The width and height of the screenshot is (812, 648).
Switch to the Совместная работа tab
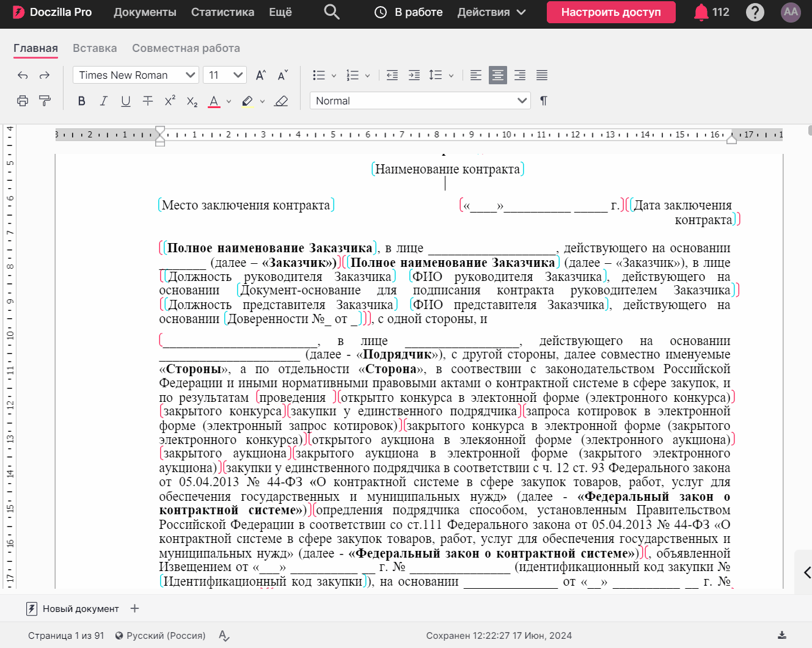coord(186,48)
